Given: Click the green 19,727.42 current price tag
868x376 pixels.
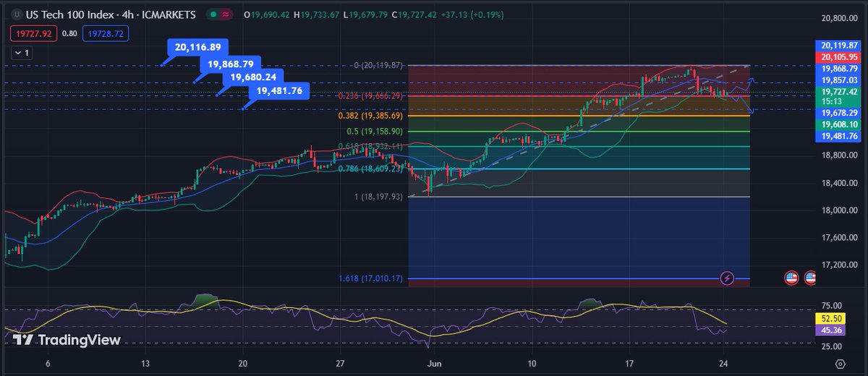Looking at the screenshot, I should [839, 92].
